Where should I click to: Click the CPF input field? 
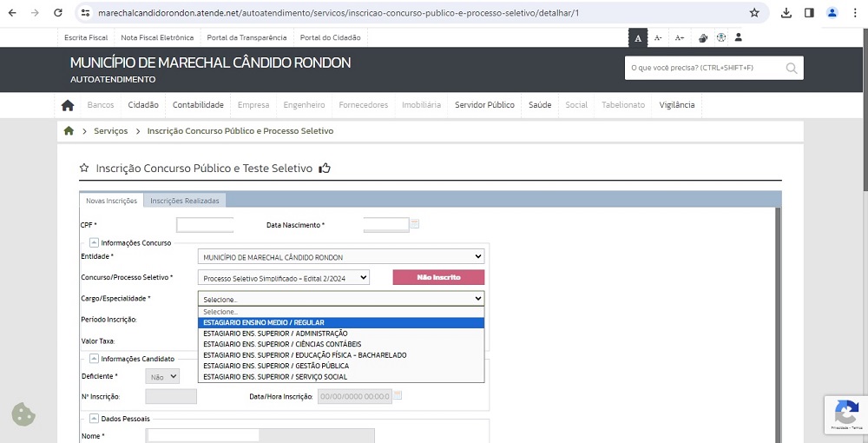[205, 225]
